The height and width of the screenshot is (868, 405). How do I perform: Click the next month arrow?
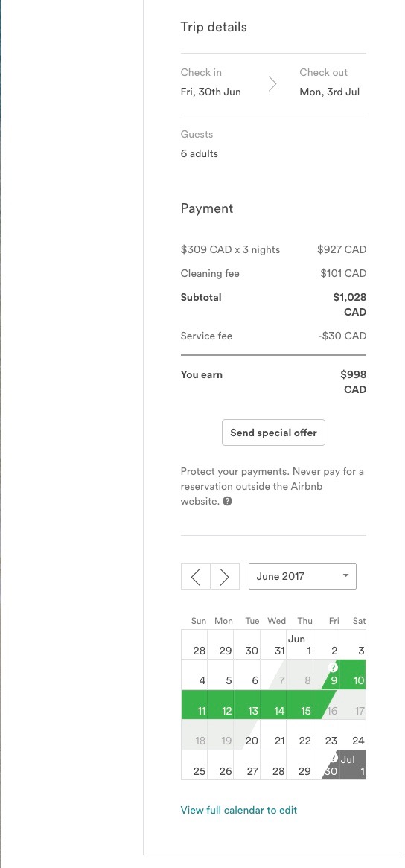[x=225, y=576]
